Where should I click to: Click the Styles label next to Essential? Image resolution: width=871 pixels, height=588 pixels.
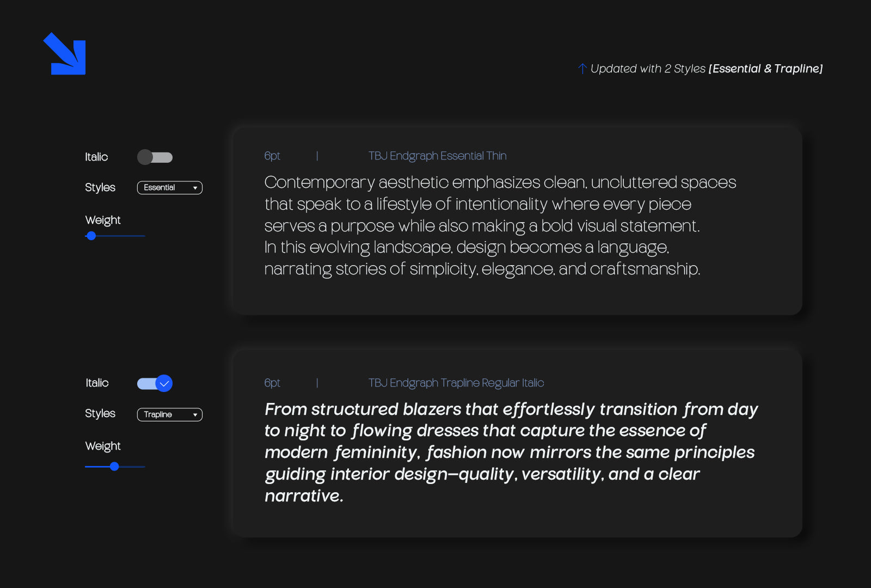(x=100, y=188)
